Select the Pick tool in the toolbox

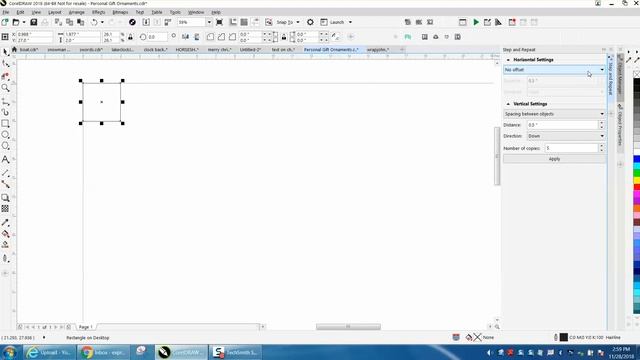tap(5, 52)
